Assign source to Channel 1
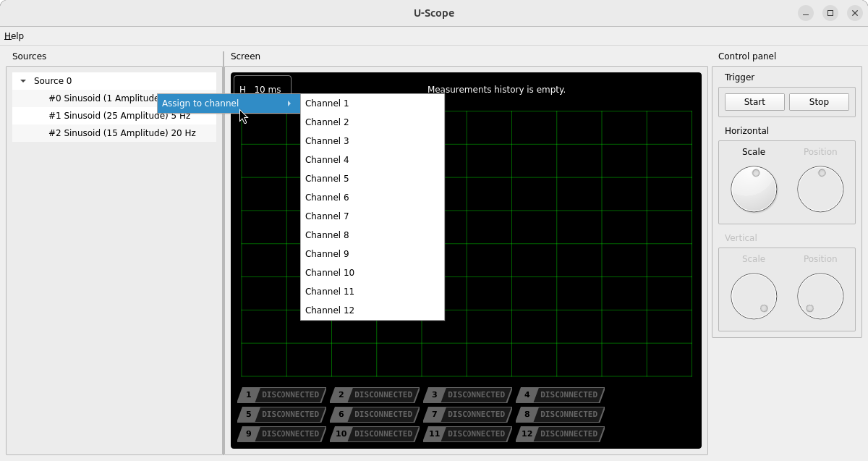 [x=373, y=103]
